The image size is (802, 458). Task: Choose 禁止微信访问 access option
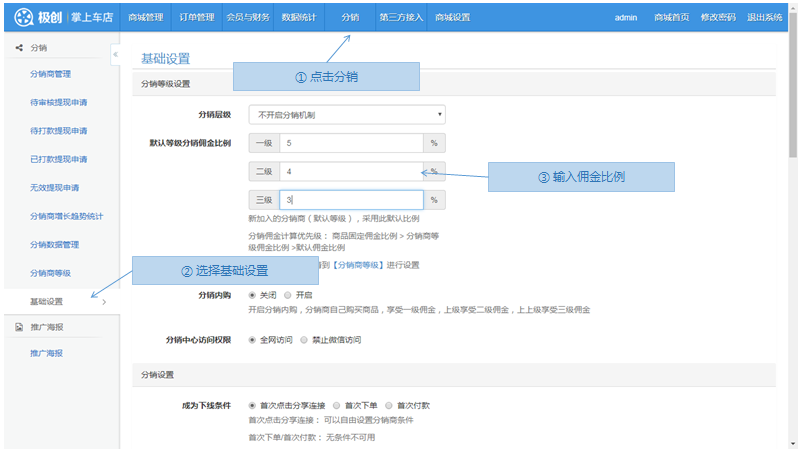pos(303,340)
